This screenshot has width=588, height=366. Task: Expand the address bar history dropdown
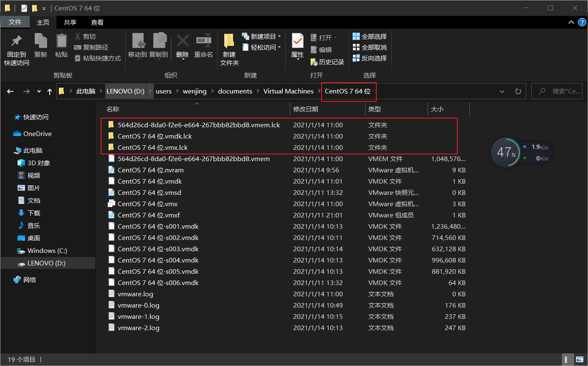coord(502,91)
